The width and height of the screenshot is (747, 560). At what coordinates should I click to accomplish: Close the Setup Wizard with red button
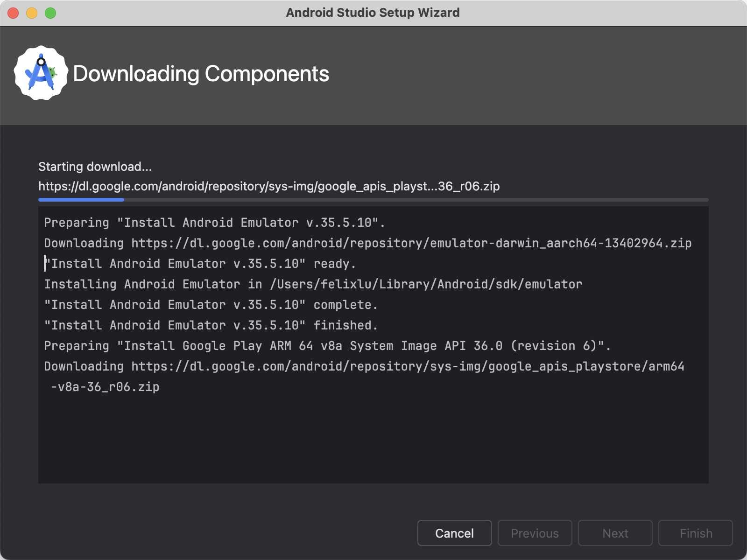pos(13,13)
